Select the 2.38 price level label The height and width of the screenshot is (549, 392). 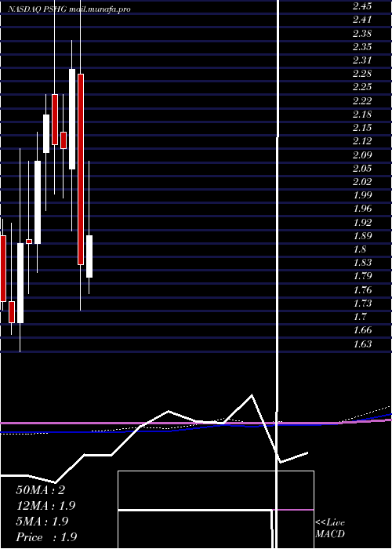(362, 33)
